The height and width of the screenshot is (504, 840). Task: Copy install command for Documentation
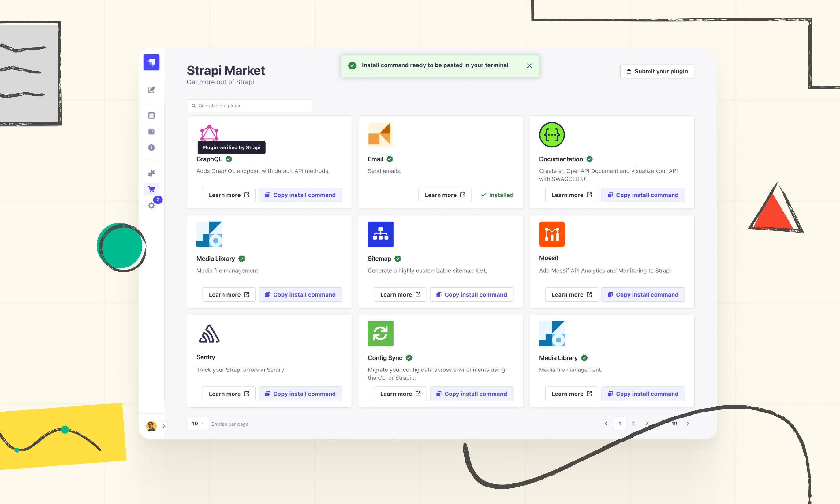tap(643, 195)
